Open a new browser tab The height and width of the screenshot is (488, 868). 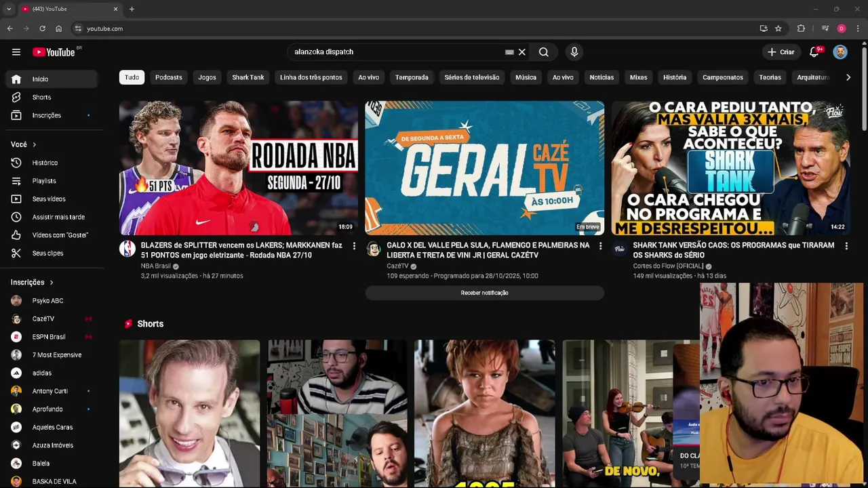click(x=132, y=9)
